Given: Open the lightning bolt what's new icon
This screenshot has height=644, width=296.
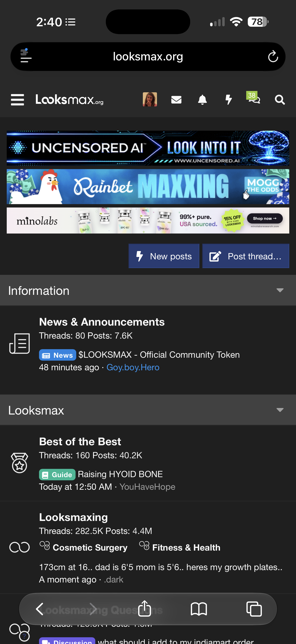Looking at the screenshot, I should tap(229, 100).
